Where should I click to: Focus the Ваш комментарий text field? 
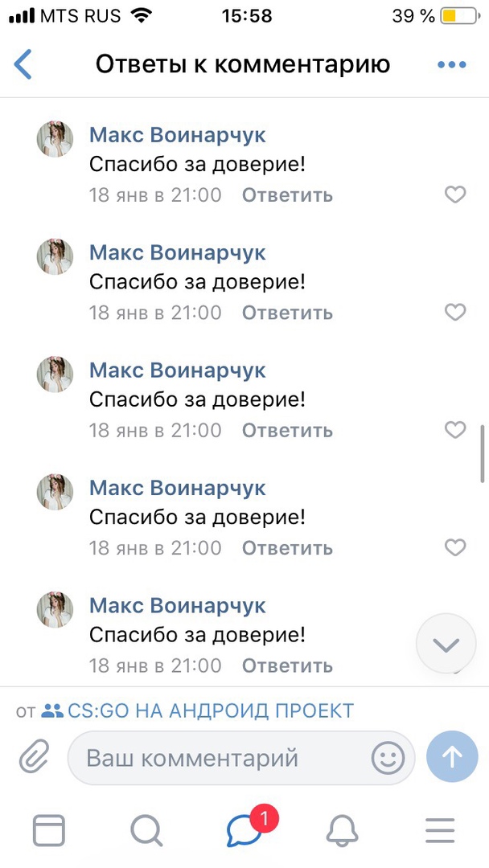click(x=217, y=757)
